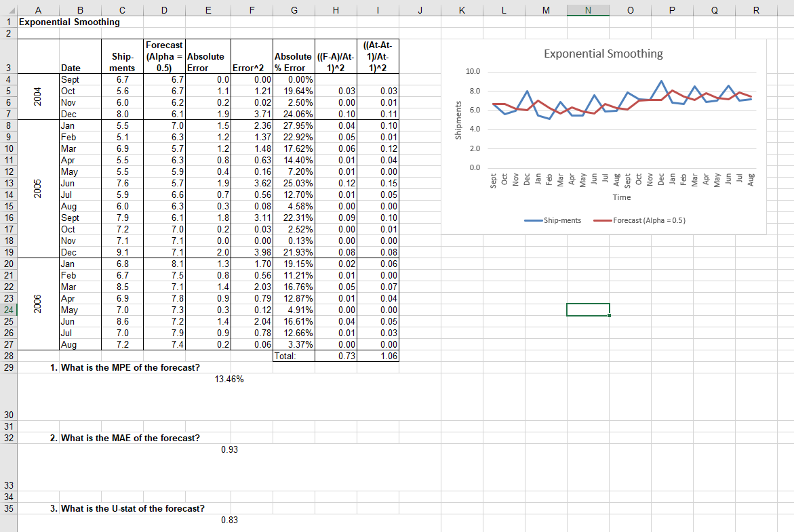Viewport: 794px width, 532px height.
Task: Select the 2005 year label cell
Action: 38,189
